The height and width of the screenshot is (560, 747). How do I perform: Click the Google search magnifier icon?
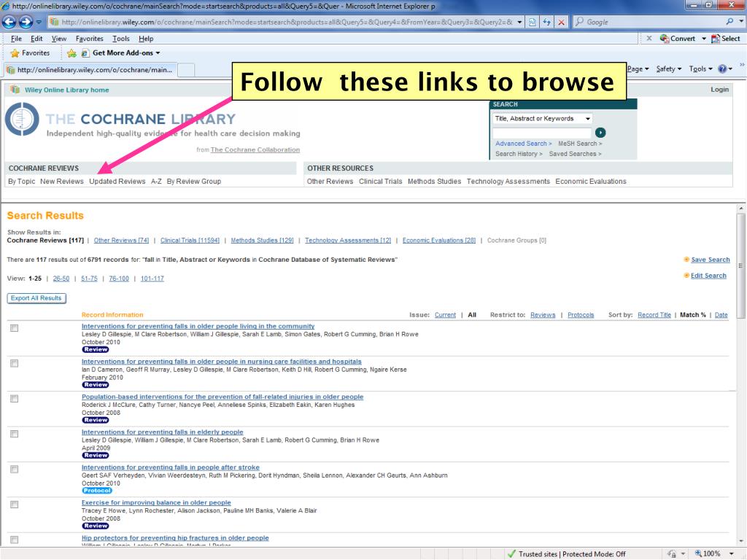coord(729,21)
